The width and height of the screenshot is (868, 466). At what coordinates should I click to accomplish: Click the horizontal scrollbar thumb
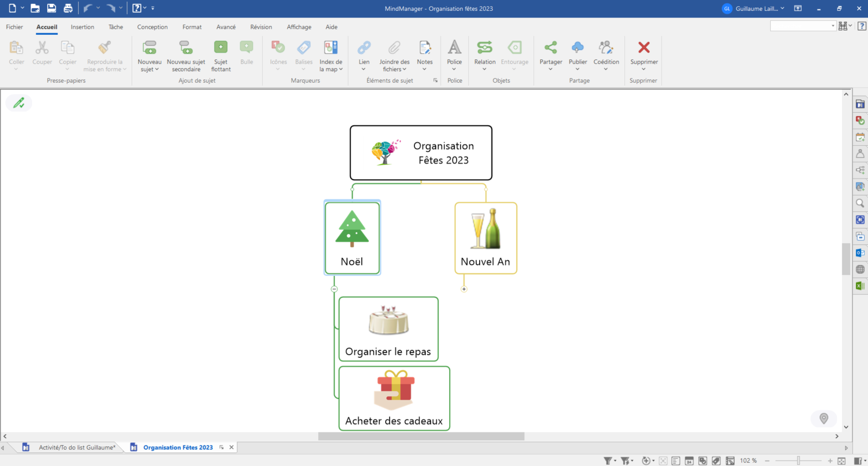[x=421, y=437]
